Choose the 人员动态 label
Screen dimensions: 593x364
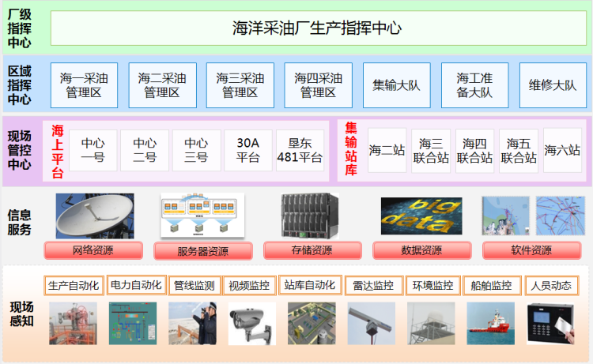(x=551, y=285)
